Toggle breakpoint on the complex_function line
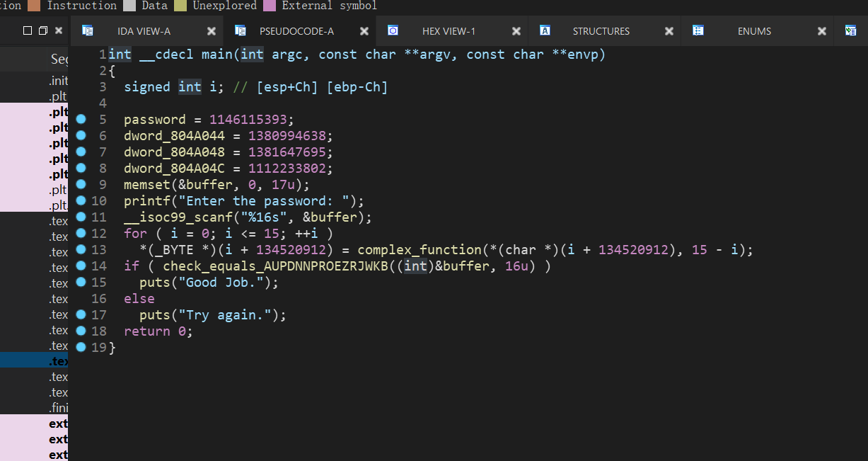 click(81, 249)
